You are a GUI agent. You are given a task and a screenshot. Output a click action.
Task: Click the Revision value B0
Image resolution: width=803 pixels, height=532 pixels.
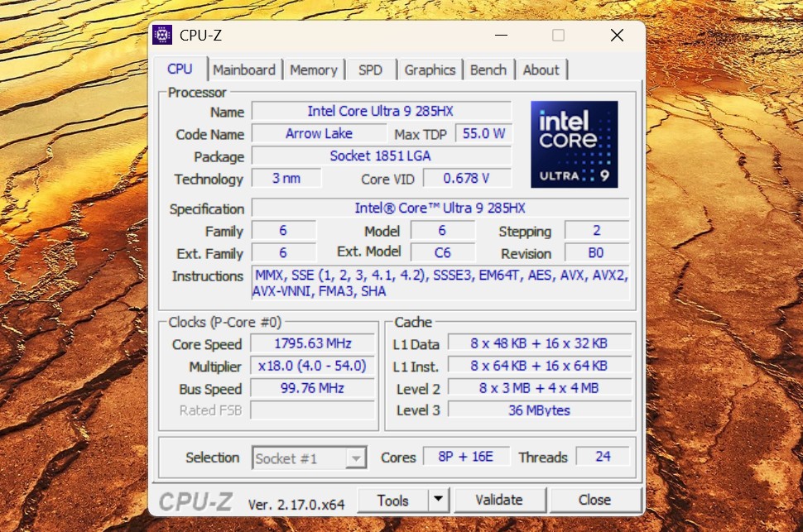tap(597, 253)
